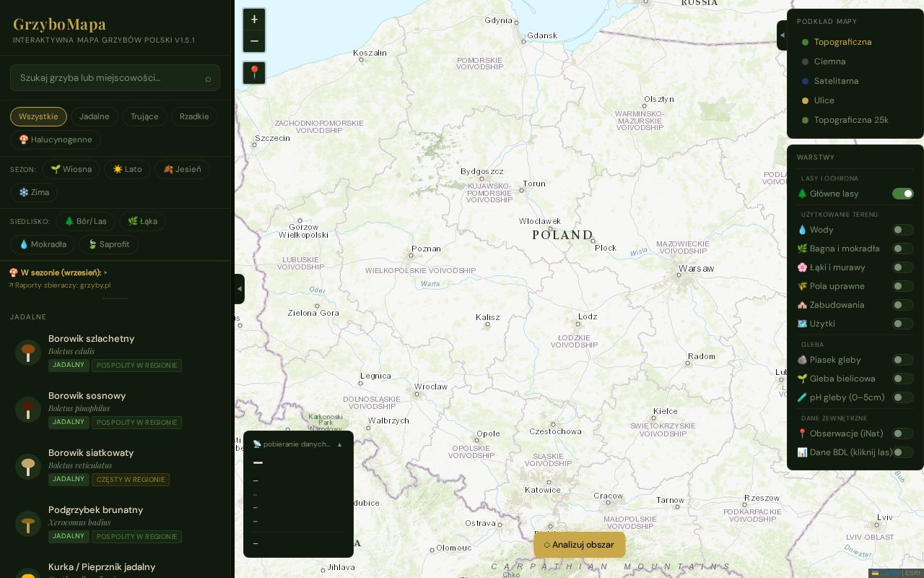924x578 pixels.
Task: Collapse the right map-layers panel arrow
Action: [x=782, y=35]
